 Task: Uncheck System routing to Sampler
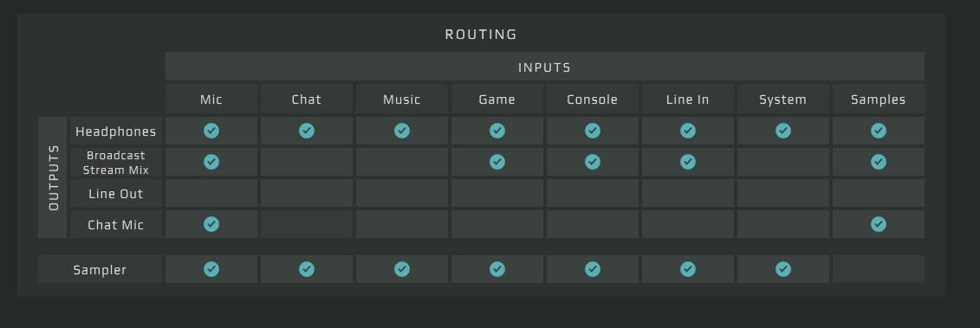[x=783, y=269]
